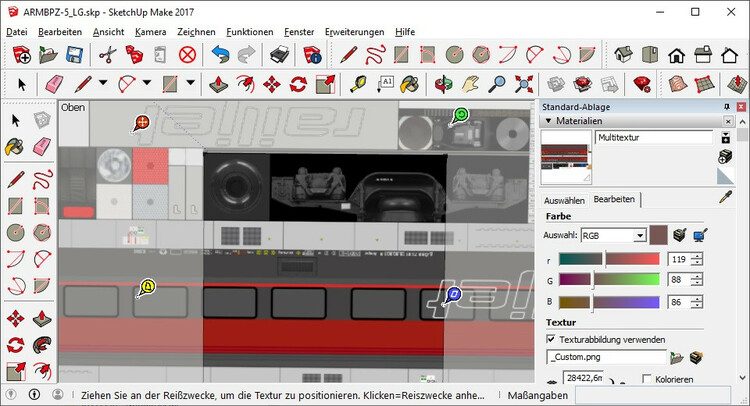Close the Standard-Ablage tray
The width and height of the screenshot is (750, 406).
tap(741, 107)
